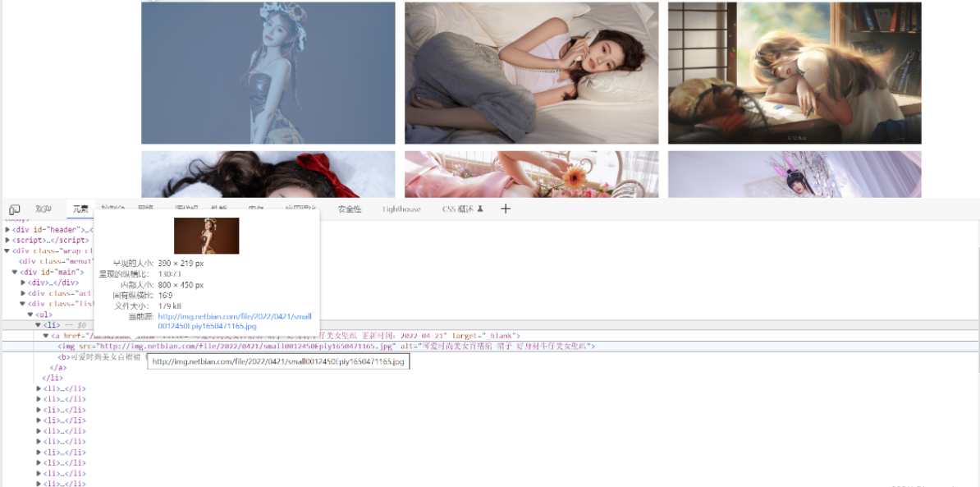Add a new DevTools tab with plus icon

[506, 209]
